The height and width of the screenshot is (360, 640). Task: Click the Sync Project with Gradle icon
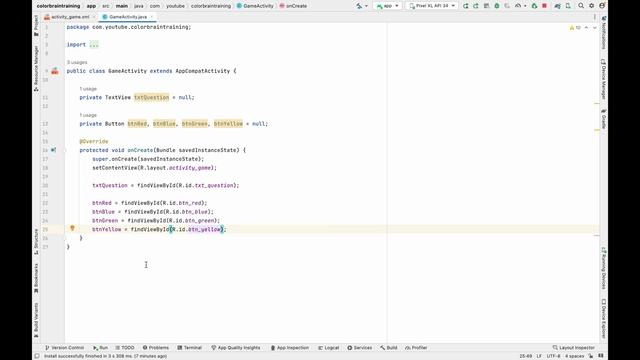pos(558,6)
